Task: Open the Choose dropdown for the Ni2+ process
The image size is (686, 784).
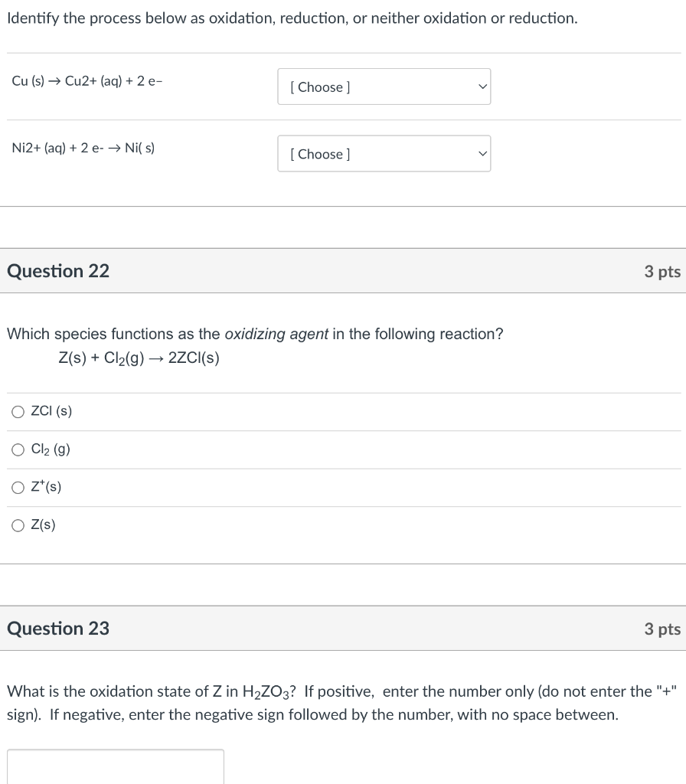Action: coord(384,154)
